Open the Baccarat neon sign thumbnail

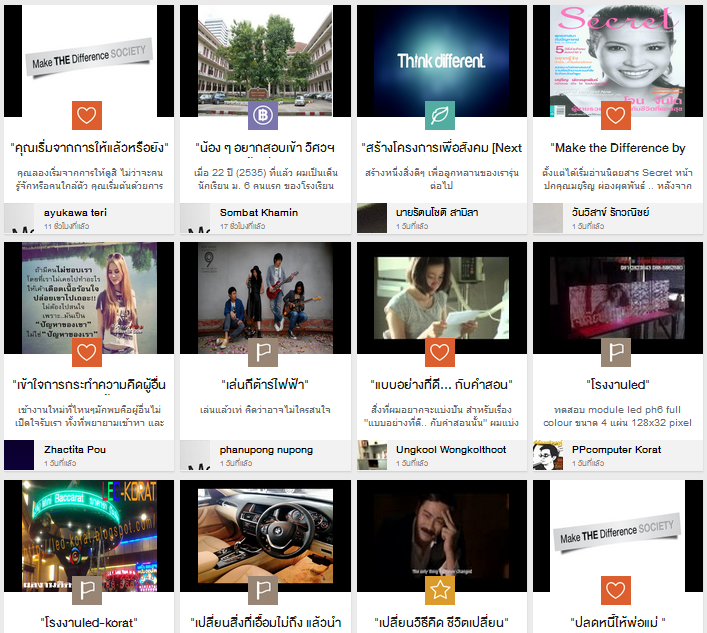click(x=87, y=530)
